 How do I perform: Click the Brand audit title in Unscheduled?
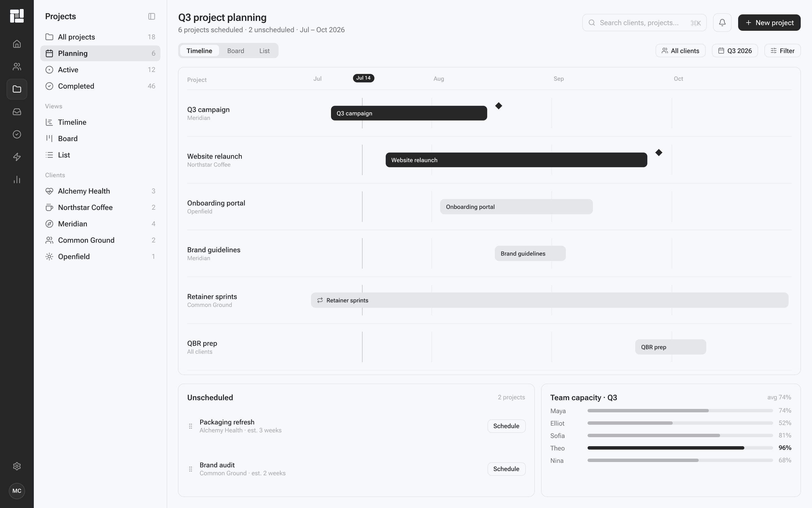[x=217, y=465]
